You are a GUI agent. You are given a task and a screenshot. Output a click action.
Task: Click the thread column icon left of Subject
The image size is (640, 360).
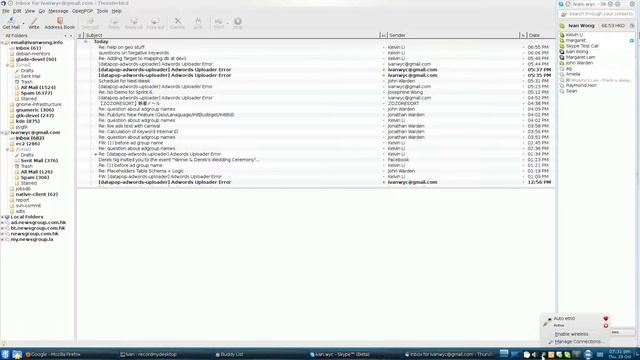tap(80, 36)
